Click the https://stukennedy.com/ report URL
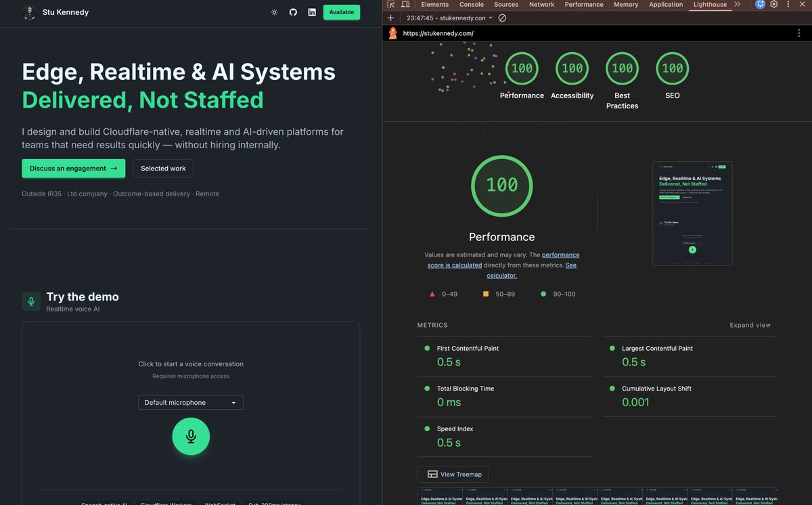 tap(438, 33)
